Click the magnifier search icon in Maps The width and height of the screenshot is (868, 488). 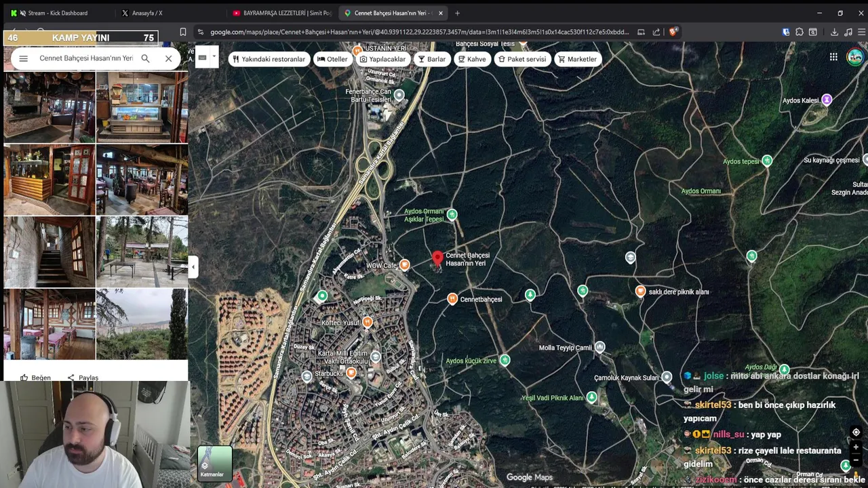[x=145, y=58]
